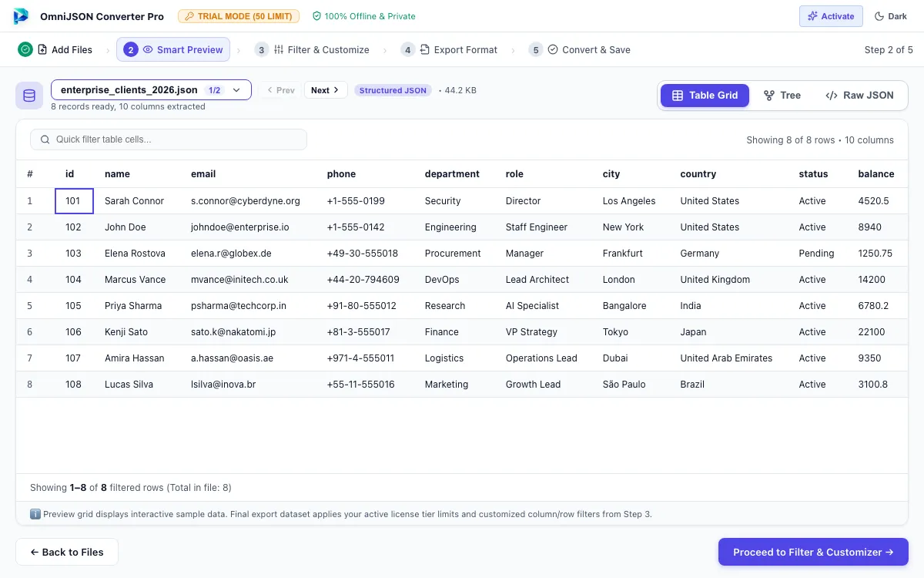Click the cell Amira Hassan
Screen dimensions: 924x578
click(x=136, y=358)
